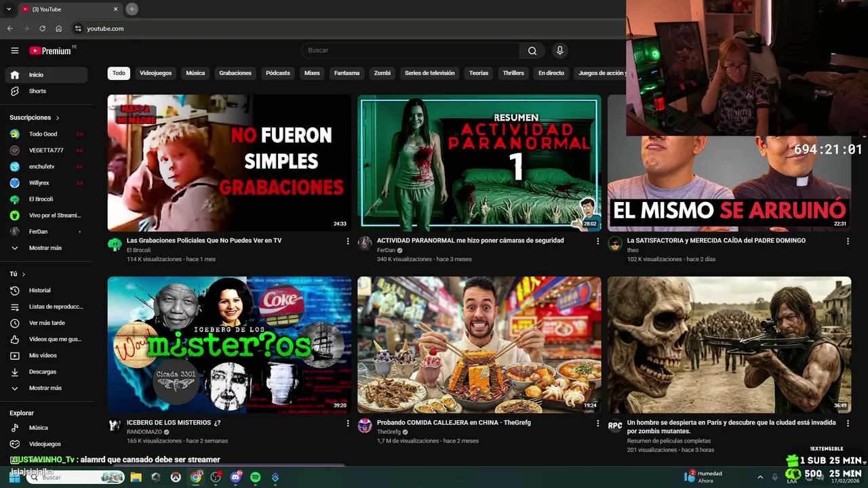868x488 pixels.
Task: Select the En directo filter chip
Action: click(551, 73)
